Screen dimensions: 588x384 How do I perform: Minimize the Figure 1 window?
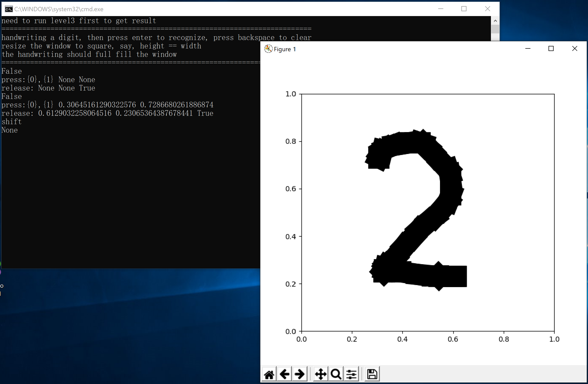click(528, 49)
